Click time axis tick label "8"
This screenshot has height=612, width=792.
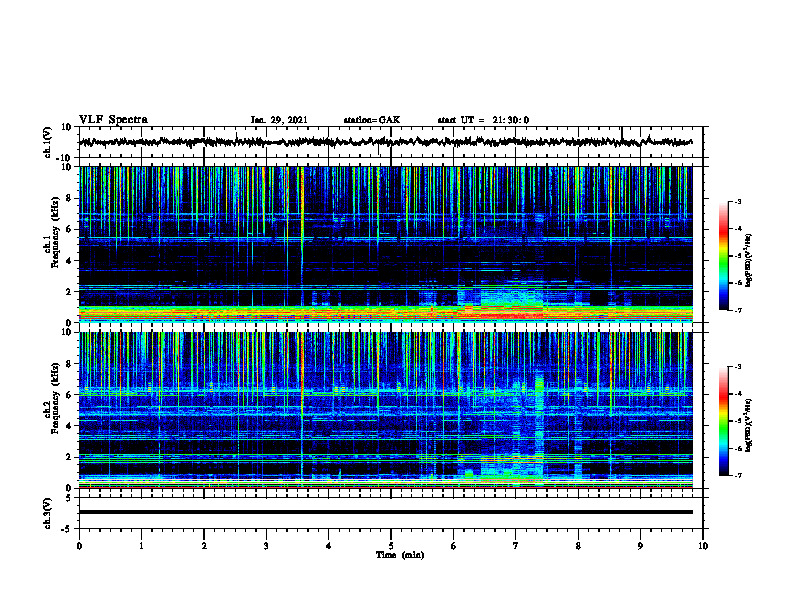point(578,546)
